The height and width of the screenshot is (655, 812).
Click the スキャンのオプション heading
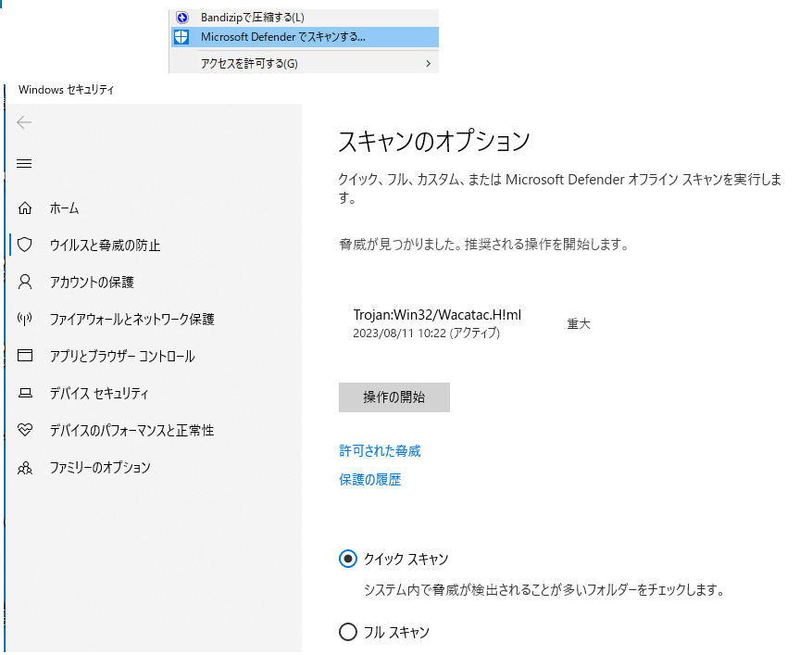pyautogui.click(x=434, y=141)
